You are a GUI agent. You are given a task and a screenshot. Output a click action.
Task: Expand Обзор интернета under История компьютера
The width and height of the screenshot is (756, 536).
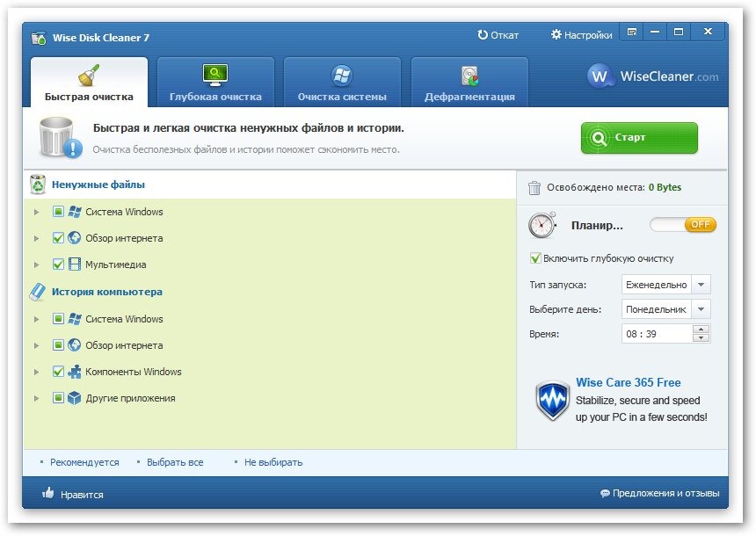[37, 345]
